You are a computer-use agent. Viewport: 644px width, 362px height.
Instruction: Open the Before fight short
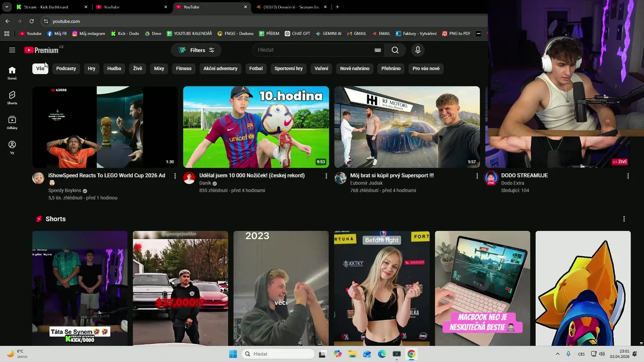point(382,288)
